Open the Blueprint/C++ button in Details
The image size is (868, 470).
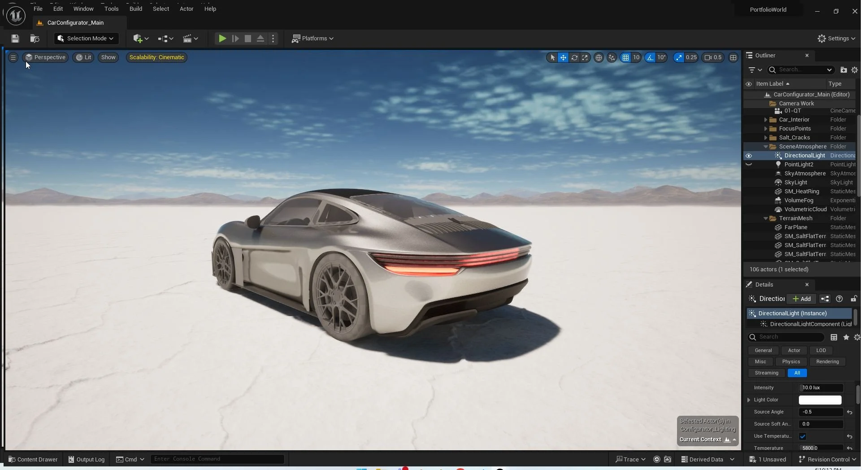click(825, 299)
